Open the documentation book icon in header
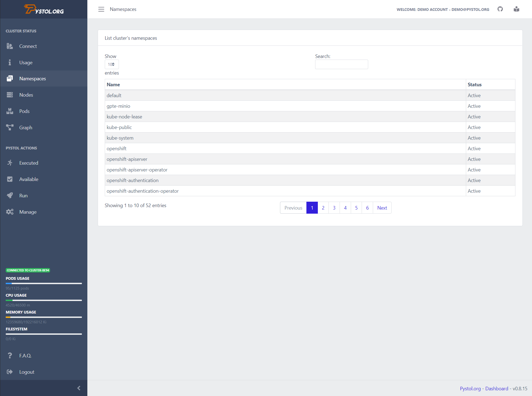The height and width of the screenshot is (396, 532). tap(516, 9)
